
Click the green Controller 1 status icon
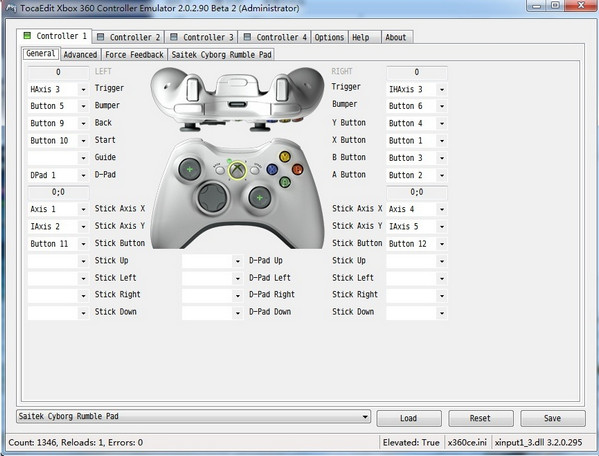[x=27, y=36]
